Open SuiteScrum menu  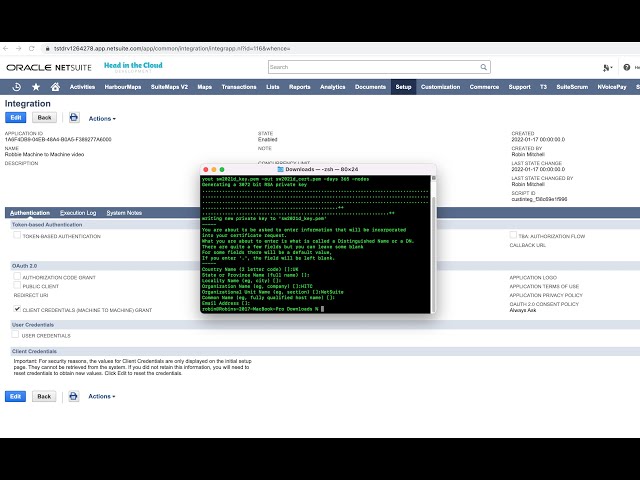(572, 87)
